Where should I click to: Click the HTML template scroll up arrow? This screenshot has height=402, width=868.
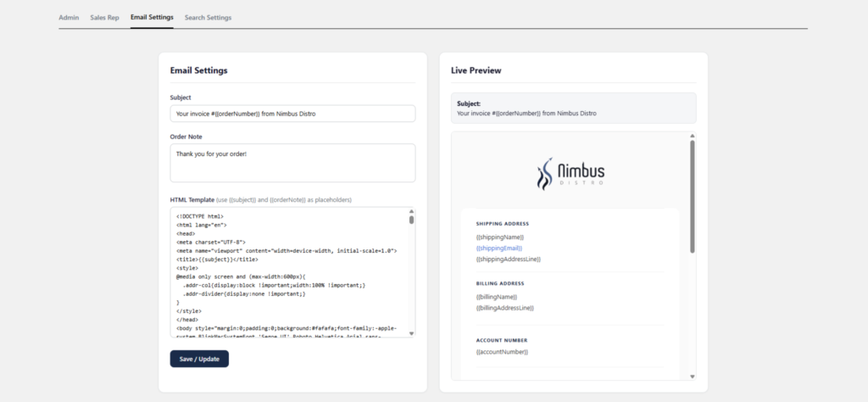[x=411, y=211]
